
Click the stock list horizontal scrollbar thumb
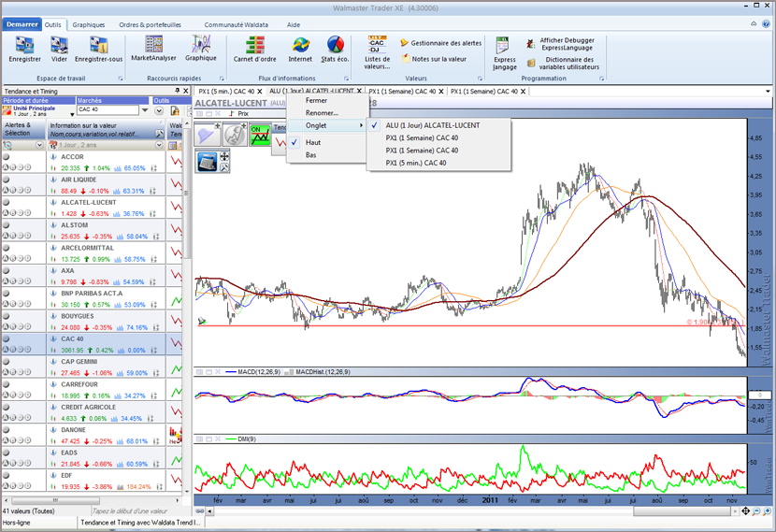tap(55, 500)
